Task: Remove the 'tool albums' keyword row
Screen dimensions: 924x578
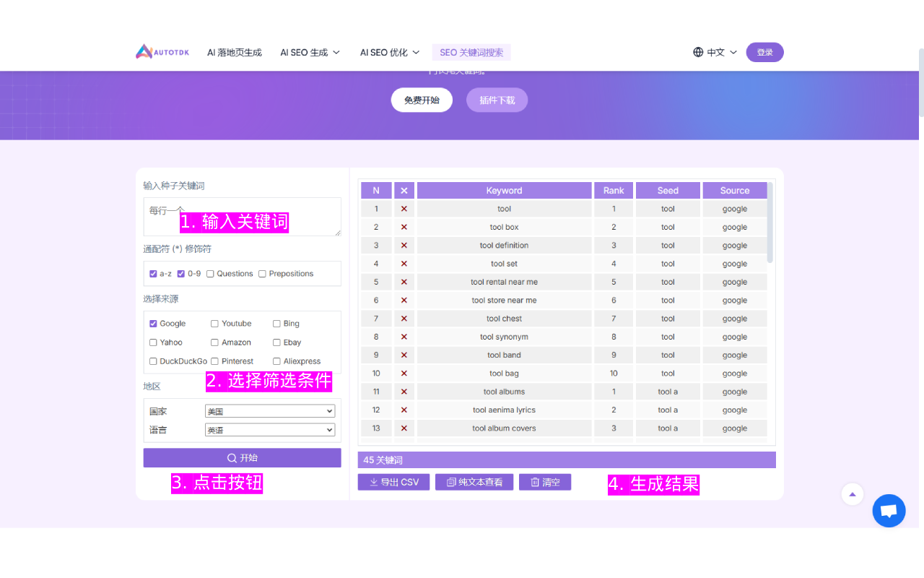Action: coord(404,392)
